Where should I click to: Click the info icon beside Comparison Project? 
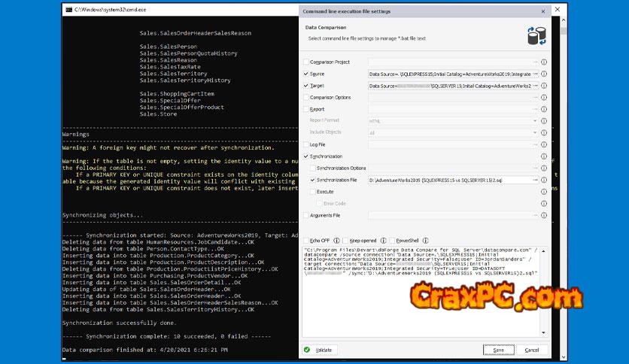point(544,62)
